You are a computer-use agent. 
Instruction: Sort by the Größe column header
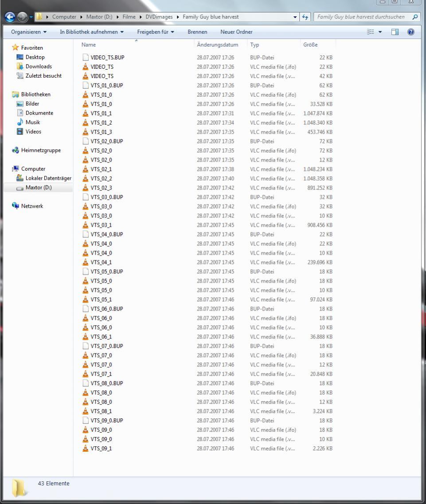pos(310,45)
